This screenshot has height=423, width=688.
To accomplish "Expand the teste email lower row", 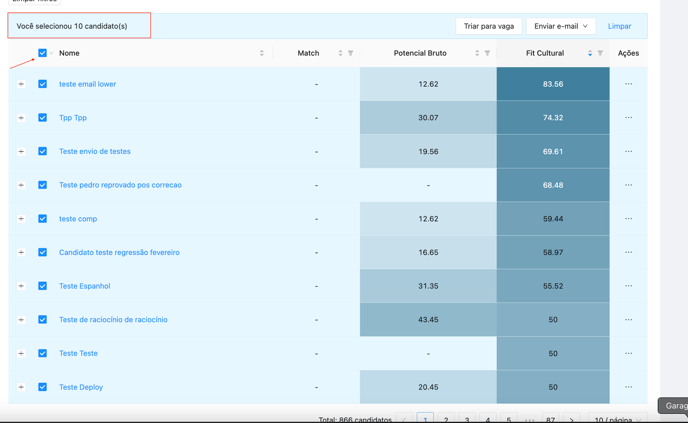I will (21, 84).
